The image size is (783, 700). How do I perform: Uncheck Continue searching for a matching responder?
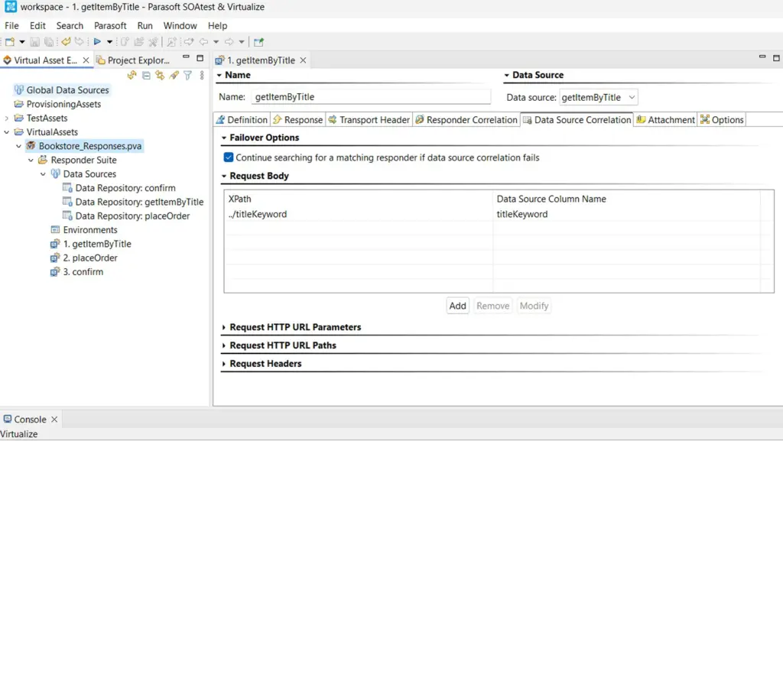tap(228, 157)
